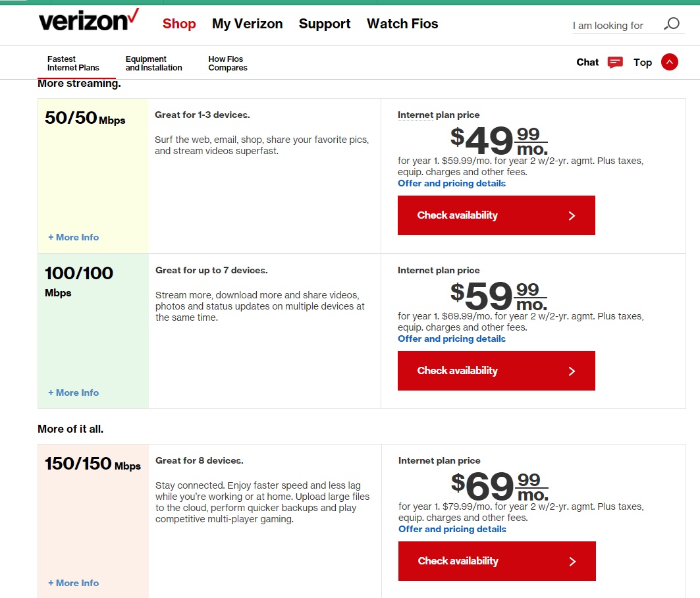
Task: Click arrow on 50/50 Check availability button
Action: [x=572, y=216]
